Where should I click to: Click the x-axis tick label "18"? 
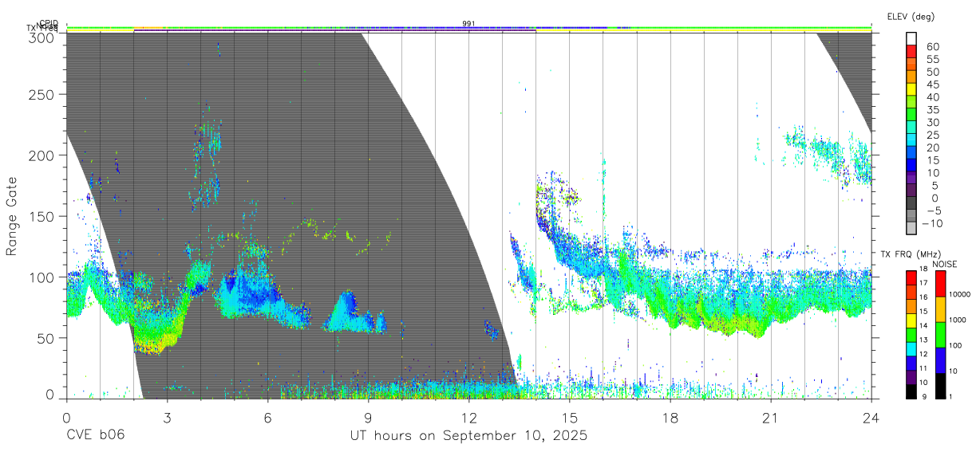point(670,418)
